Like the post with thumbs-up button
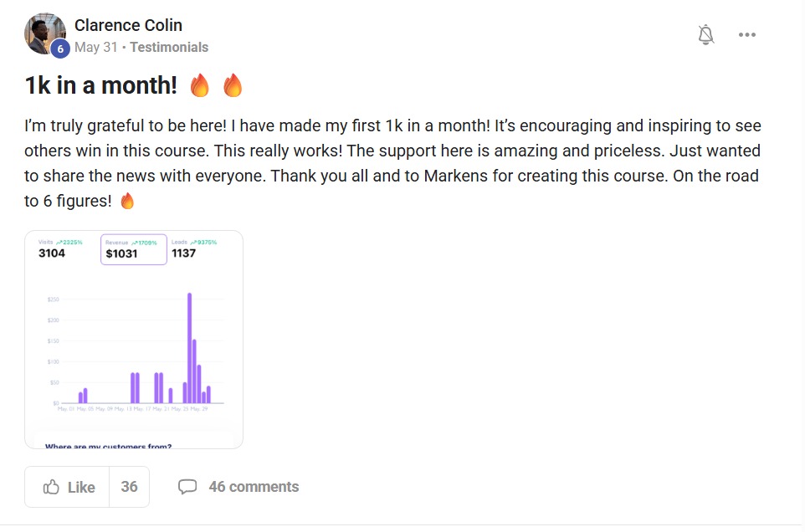This screenshot has height=532, width=805. (x=68, y=487)
